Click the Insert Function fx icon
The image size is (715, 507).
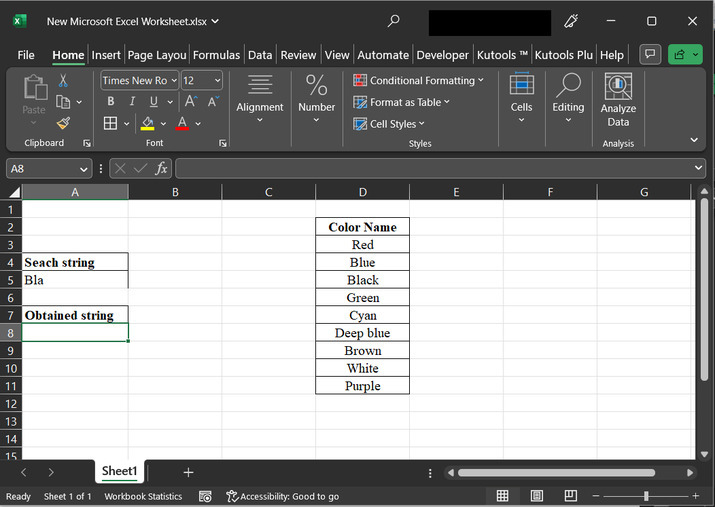pos(161,169)
